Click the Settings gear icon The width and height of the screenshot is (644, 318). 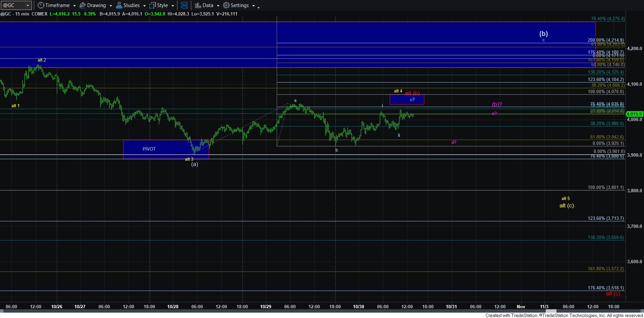tap(226, 5)
